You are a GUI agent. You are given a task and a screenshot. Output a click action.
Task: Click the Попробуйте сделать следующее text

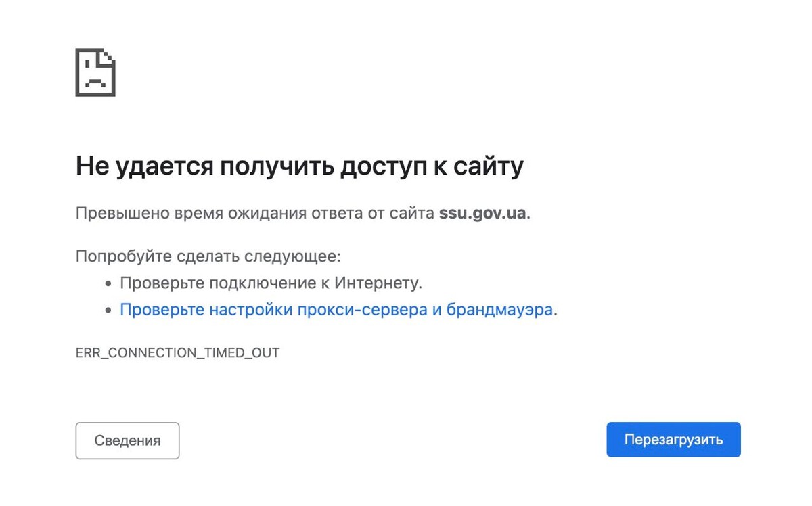[x=208, y=256]
